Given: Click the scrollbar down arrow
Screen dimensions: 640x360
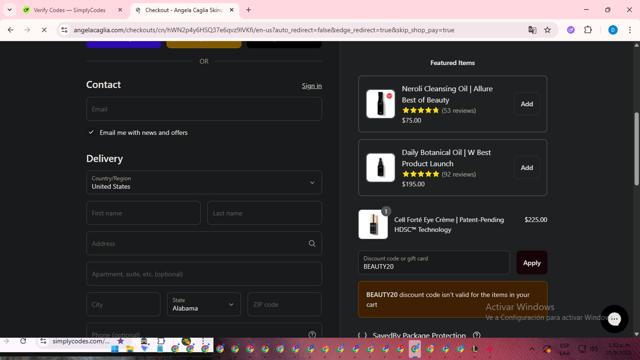Looking at the screenshot, I should (636, 334).
